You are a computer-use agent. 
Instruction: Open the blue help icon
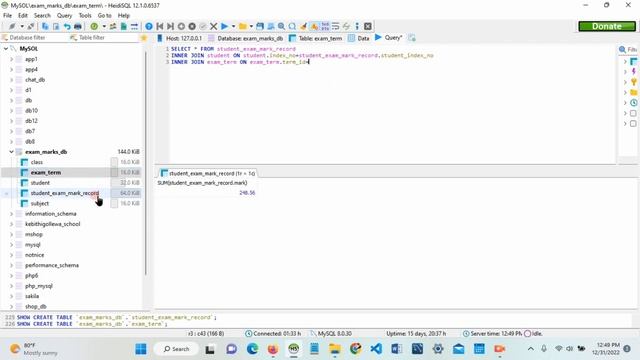[149, 26]
